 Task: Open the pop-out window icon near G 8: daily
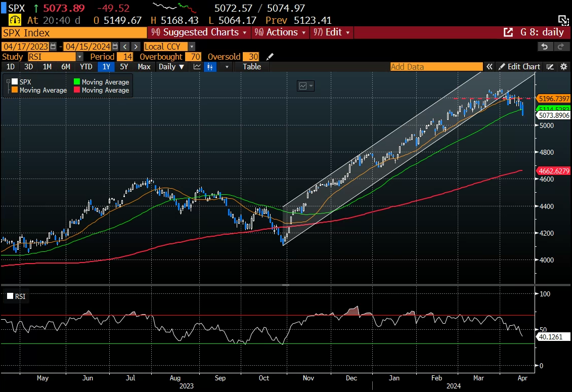[x=508, y=32]
